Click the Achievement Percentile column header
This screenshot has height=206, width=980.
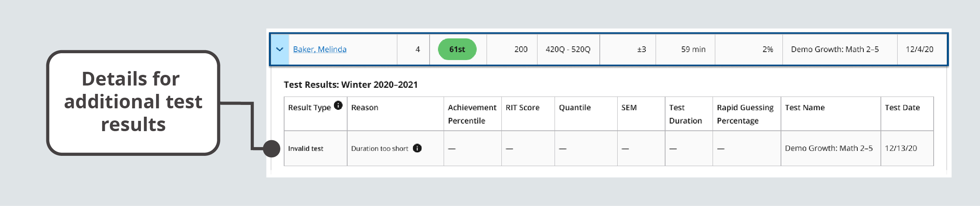pos(472,114)
